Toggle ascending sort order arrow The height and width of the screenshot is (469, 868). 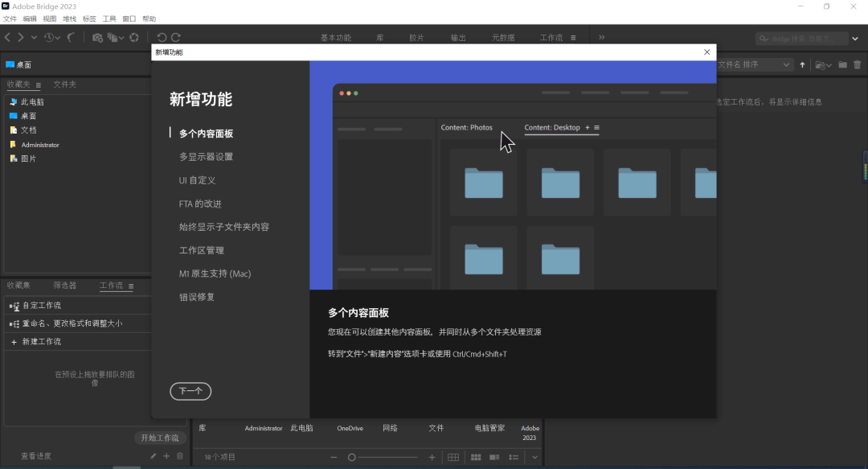pos(802,65)
